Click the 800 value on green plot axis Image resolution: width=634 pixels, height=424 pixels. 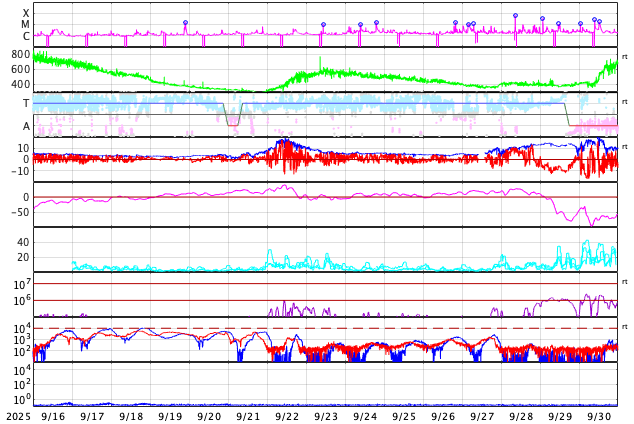[20, 54]
